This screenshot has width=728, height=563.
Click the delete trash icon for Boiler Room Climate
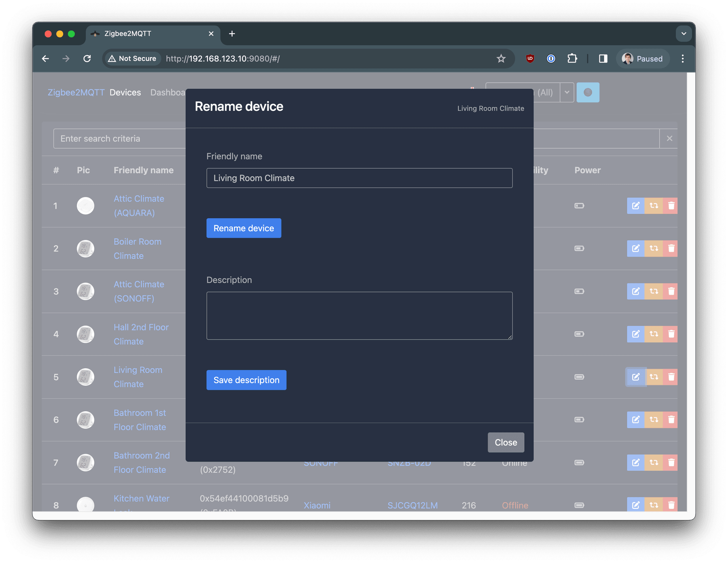[671, 249]
